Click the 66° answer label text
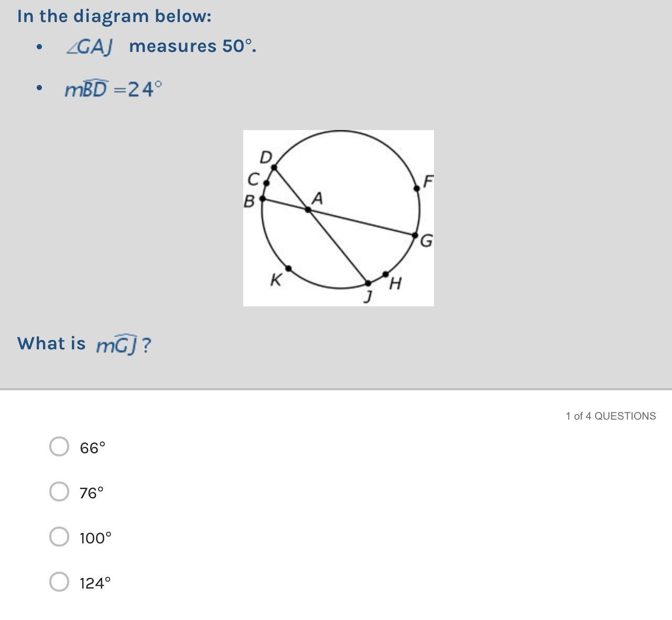This screenshot has width=672, height=620. click(x=93, y=448)
